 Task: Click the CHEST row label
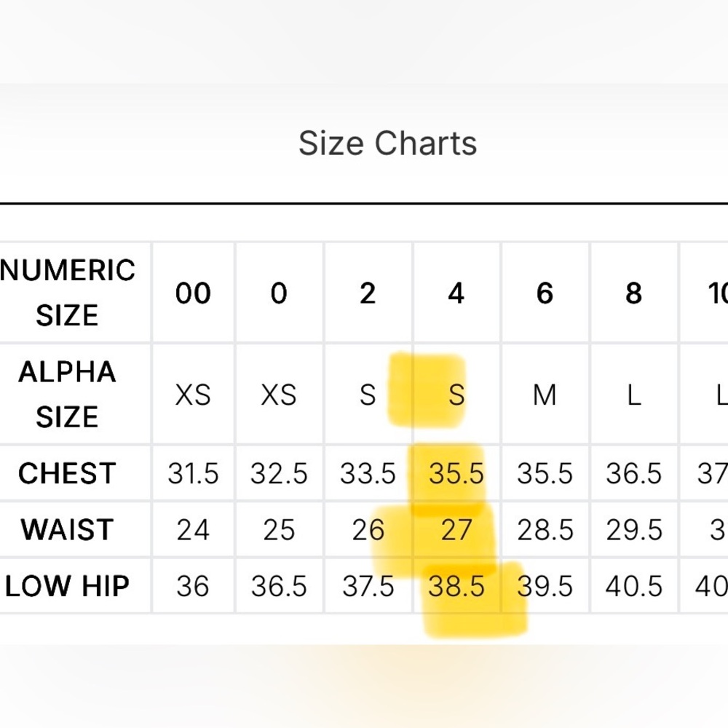pyautogui.click(x=67, y=473)
